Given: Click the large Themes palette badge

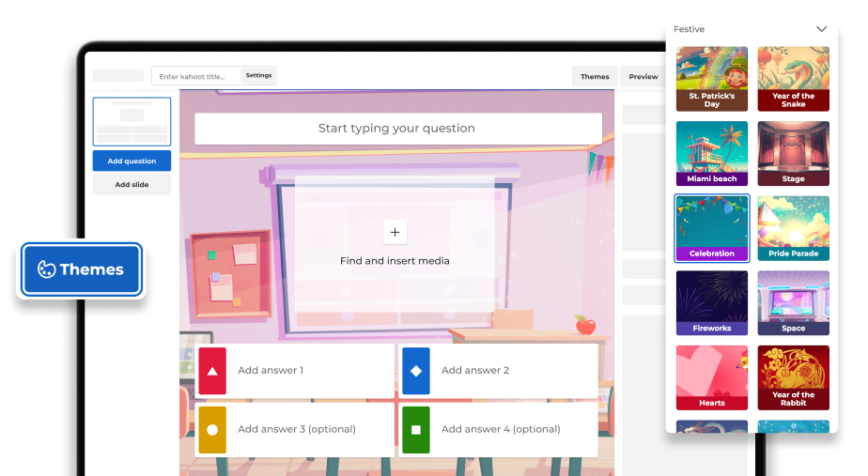Looking at the screenshot, I should (81, 269).
